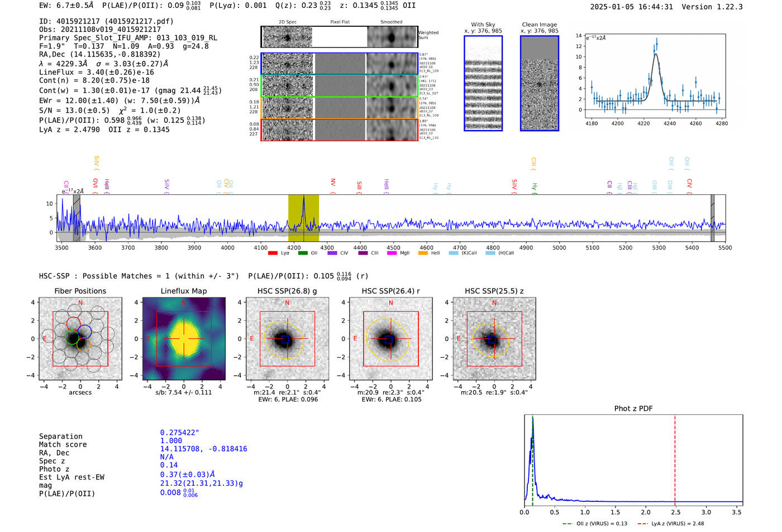Open the Lineflux Map panel
Image resolution: width=782 pixels, height=532 pixels.
point(184,339)
